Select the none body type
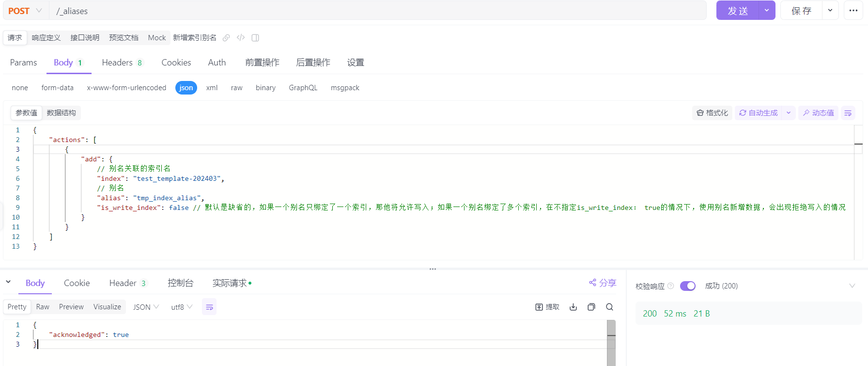The image size is (868, 366). pyautogui.click(x=20, y=88)
